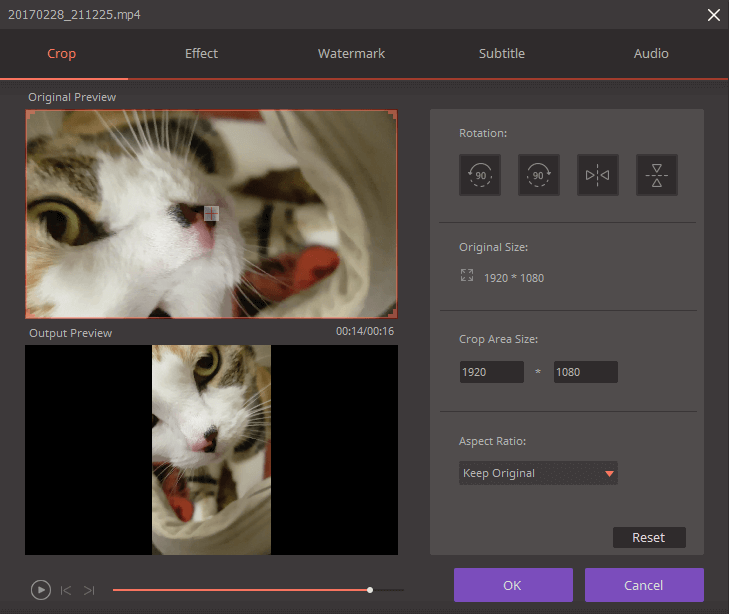Click the crop height field 1080

pos(586,372)
